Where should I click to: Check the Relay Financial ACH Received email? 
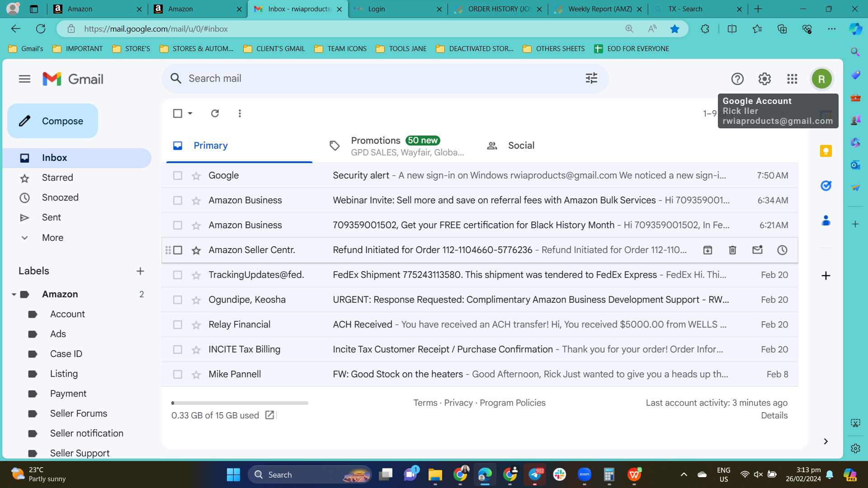point(178,325)
